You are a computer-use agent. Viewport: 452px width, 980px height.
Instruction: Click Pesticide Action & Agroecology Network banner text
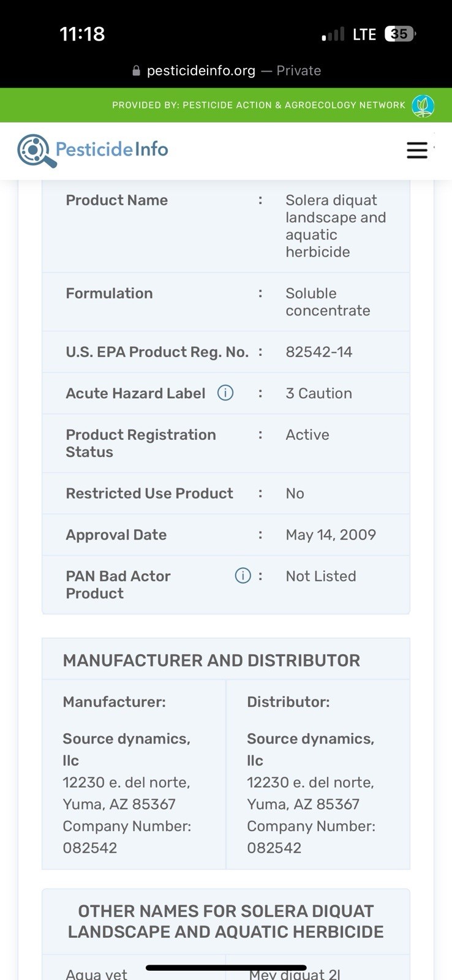[258, 105]
